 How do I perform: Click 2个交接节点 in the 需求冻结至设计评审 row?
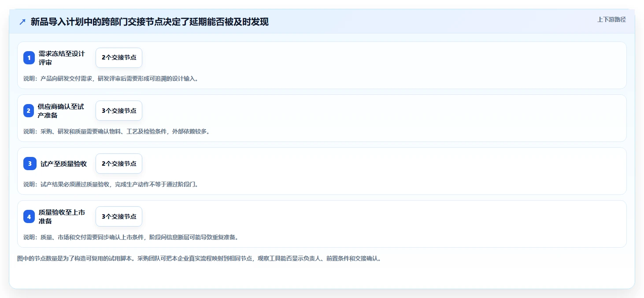119,58
